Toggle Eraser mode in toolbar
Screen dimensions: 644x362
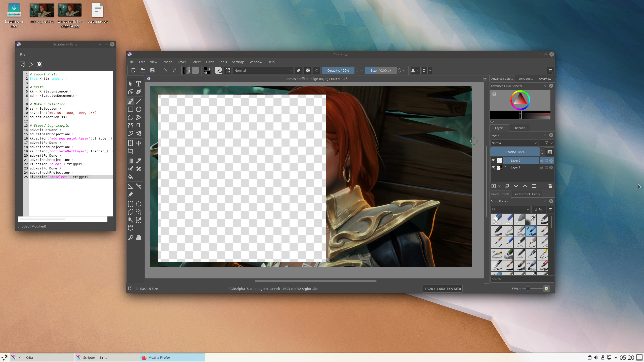point(299,71)
